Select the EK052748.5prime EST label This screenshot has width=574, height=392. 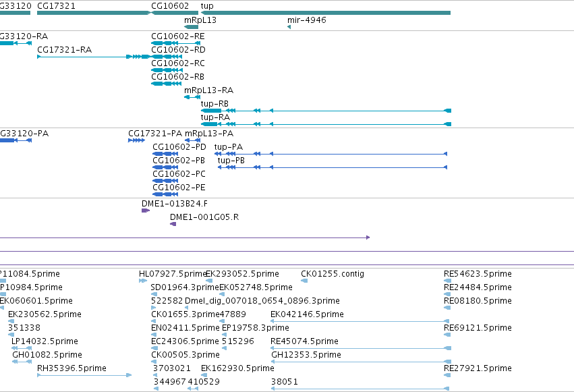[x=256, y=287]
